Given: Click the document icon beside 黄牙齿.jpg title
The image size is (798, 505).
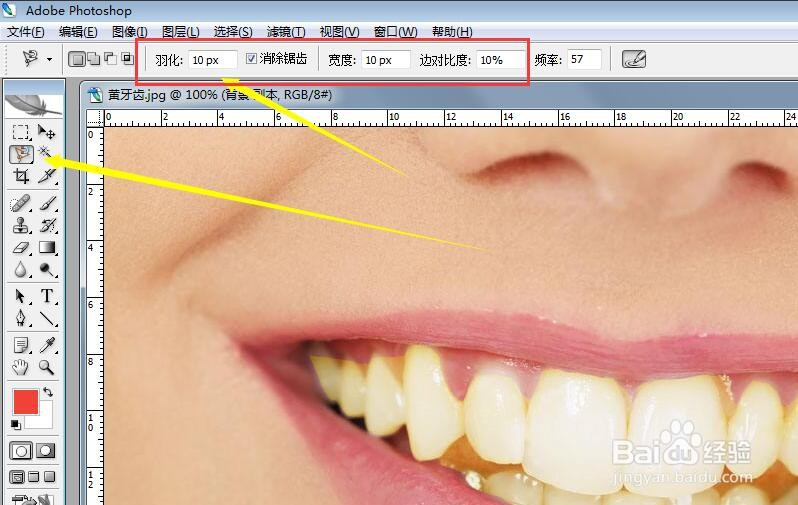Looking at the screenshot, I should click(95, 95).
